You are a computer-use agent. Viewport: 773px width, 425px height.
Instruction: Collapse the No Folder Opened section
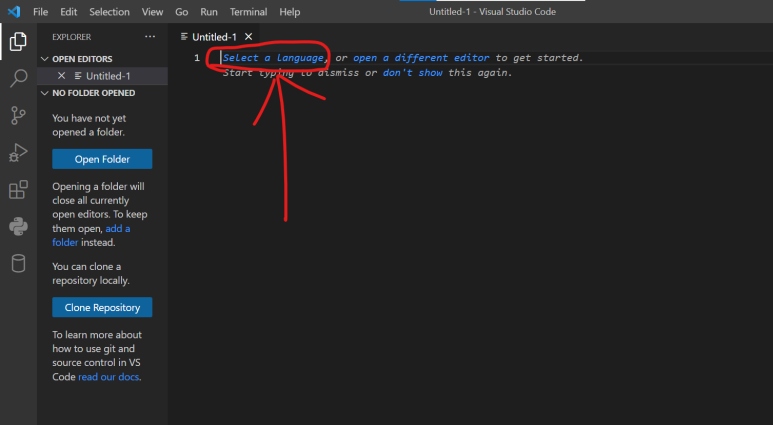[44, 93]
